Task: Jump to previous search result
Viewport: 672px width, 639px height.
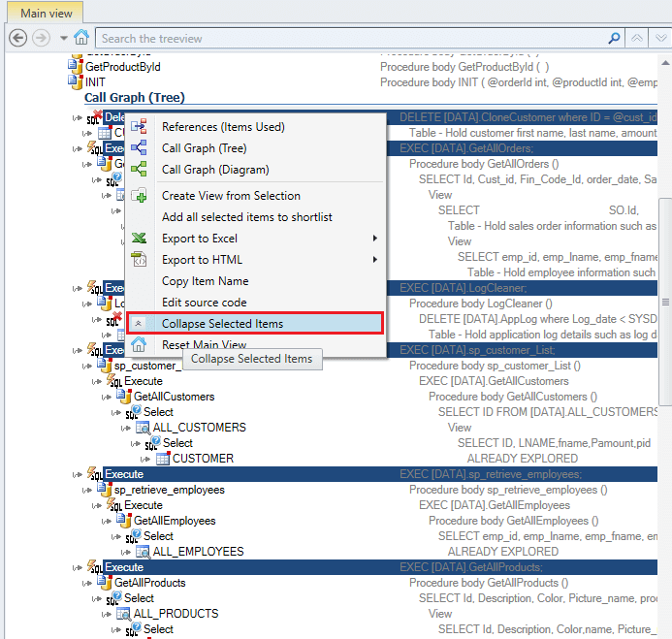Action: (x=637, y=39)
